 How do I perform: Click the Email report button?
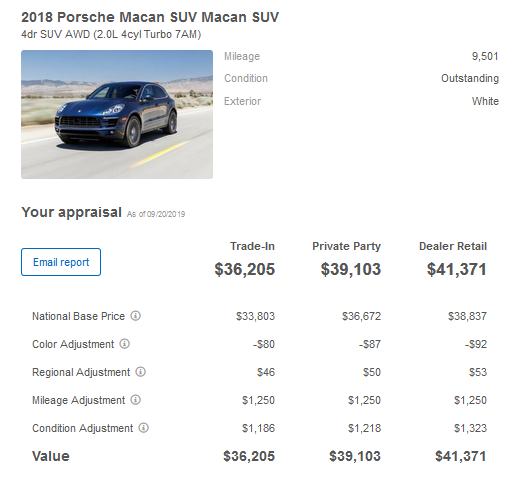click(x=61, y=262)
